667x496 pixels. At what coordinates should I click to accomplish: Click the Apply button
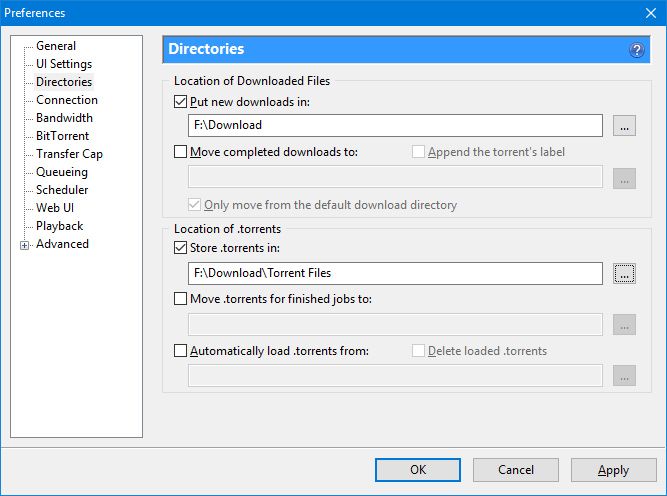(613, 470)
